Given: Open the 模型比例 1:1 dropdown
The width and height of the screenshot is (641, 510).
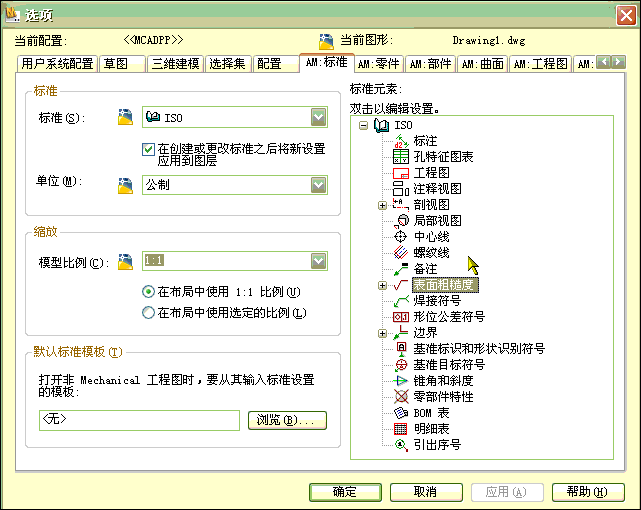Looking at the screenshot, I should [x=318, y=261].
